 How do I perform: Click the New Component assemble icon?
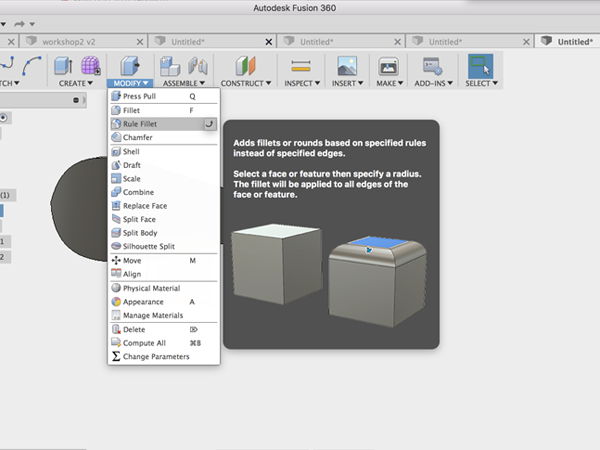coord(170,66)
